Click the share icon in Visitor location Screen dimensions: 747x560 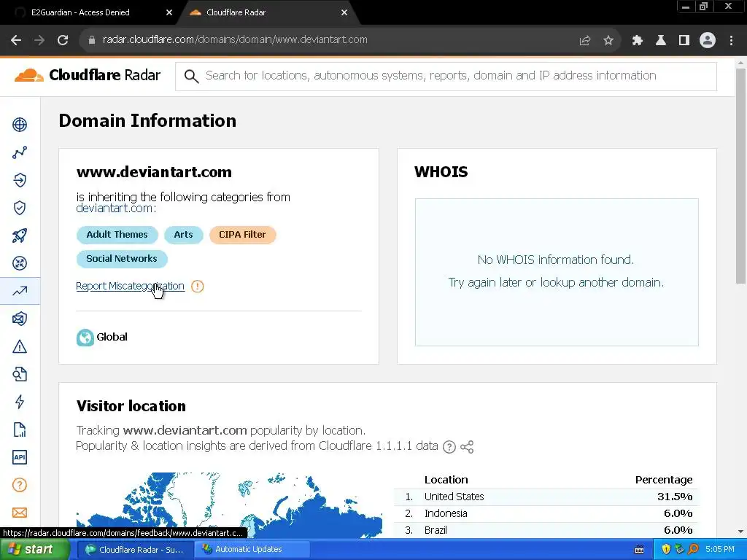[467, 447]
